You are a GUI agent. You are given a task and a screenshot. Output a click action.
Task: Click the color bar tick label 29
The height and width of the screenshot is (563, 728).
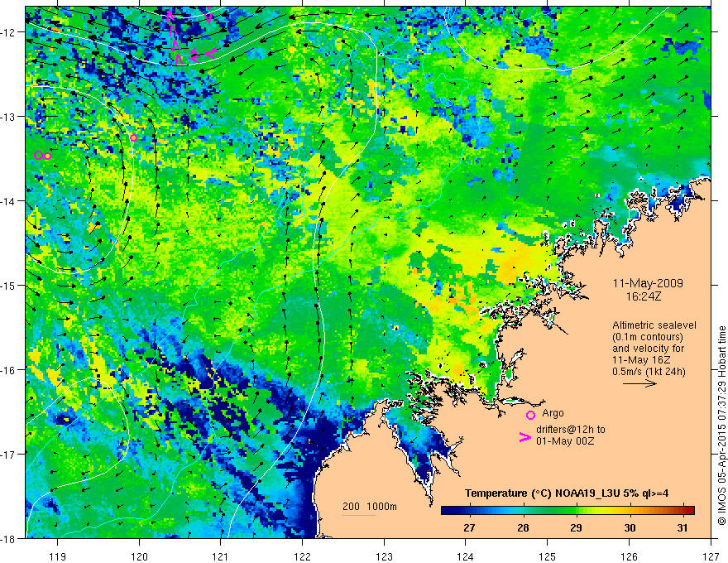[576, 527]
